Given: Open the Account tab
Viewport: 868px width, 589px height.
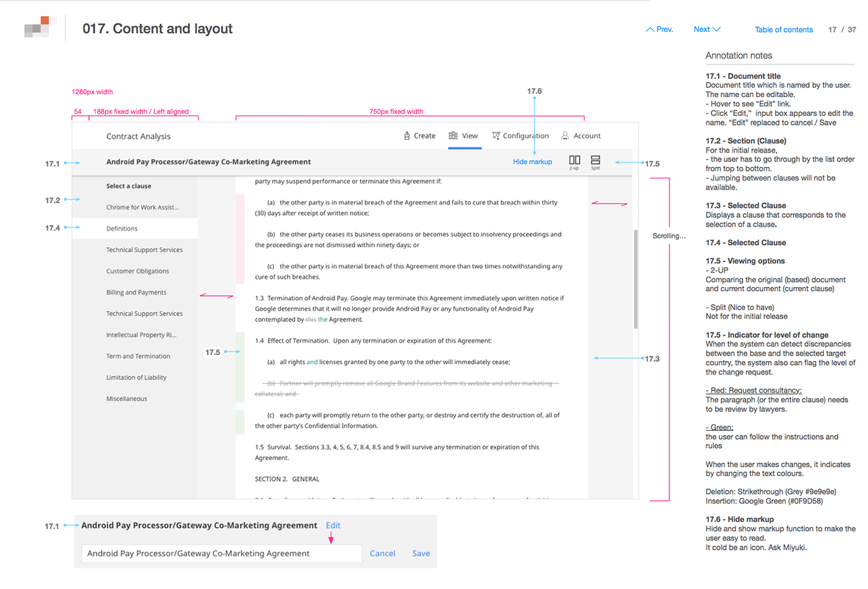Looking at the screenshot, I should [x=580, y=136].
